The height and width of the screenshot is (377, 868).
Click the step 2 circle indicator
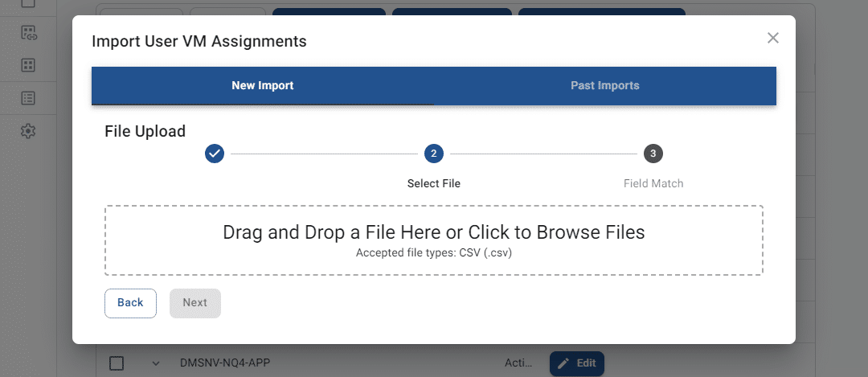(434, 154)
